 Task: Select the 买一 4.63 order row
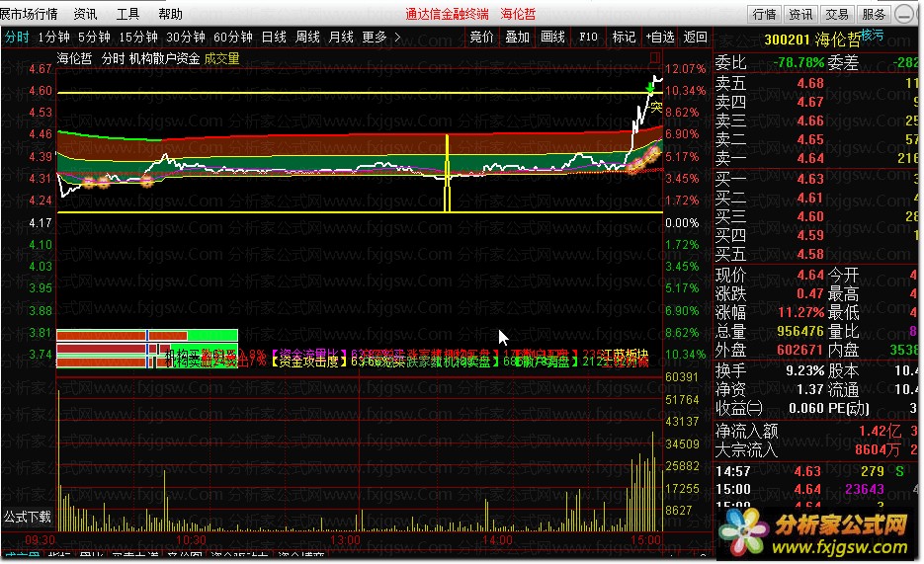click(816, 179)
